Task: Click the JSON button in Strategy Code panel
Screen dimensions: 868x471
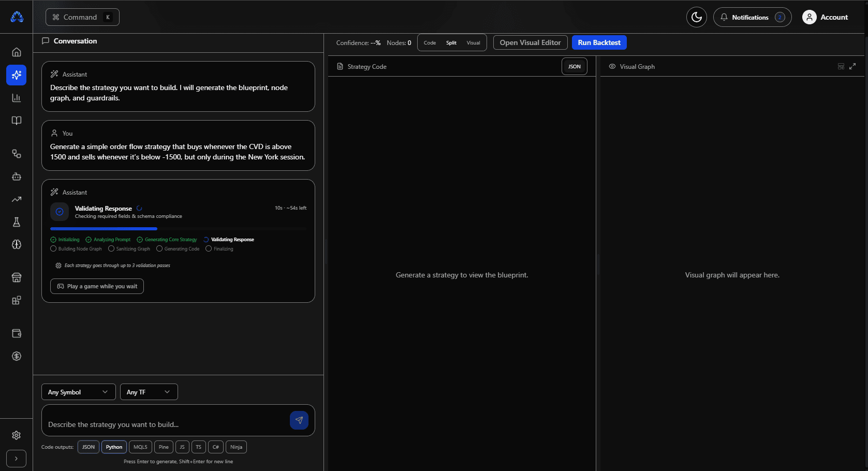Action: coord(575,66)
